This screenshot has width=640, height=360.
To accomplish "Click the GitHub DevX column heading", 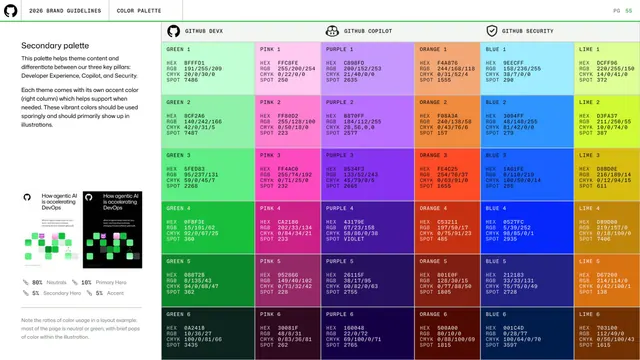I will pos(204,31).
